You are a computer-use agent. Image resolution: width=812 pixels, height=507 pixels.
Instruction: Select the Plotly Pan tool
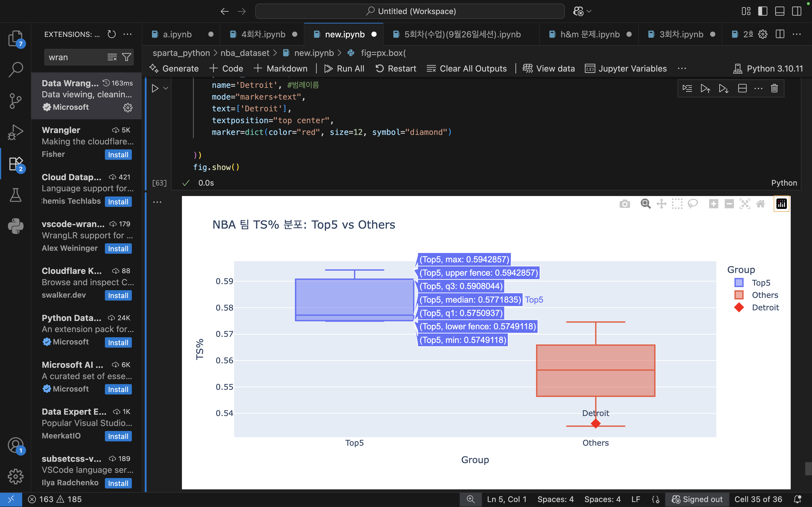[661, 204]
